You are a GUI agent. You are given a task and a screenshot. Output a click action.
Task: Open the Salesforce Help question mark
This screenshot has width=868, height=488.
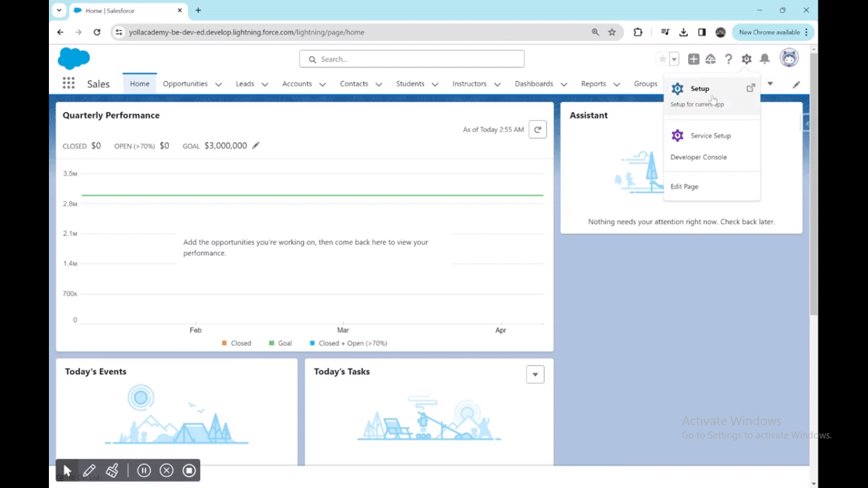point(729,59)
